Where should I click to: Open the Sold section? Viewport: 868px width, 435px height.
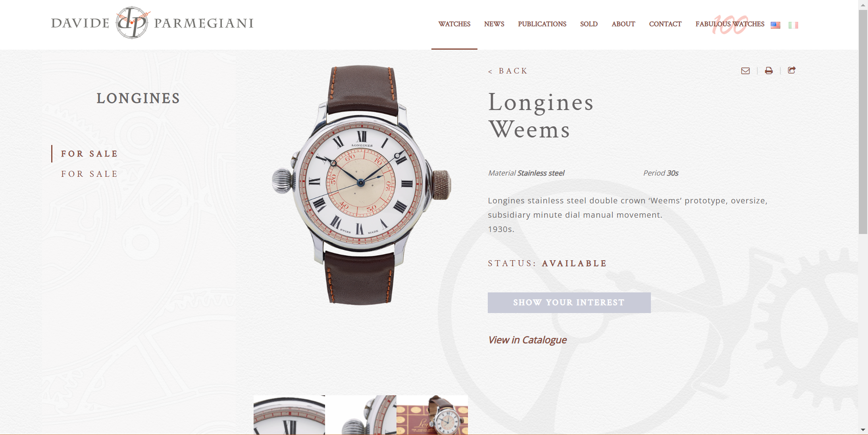coord(589,24)
